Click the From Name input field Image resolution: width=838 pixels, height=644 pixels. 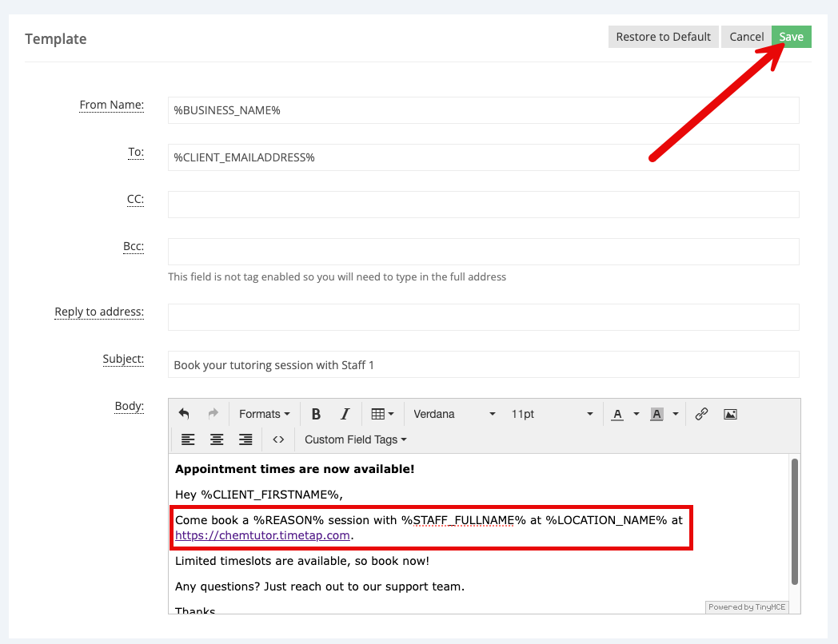pyautogui.click(x=483, y=110)
